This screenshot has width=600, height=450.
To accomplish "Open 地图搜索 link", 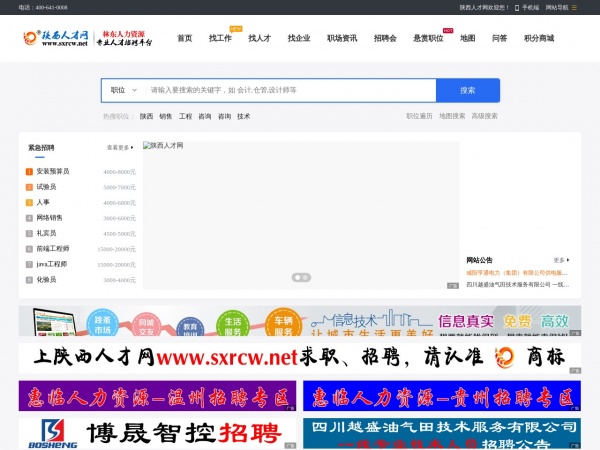I will (452, 116).
